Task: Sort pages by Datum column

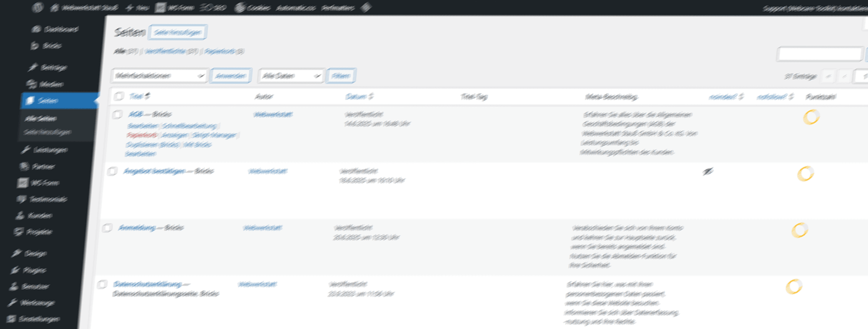Action: point(359,96)
